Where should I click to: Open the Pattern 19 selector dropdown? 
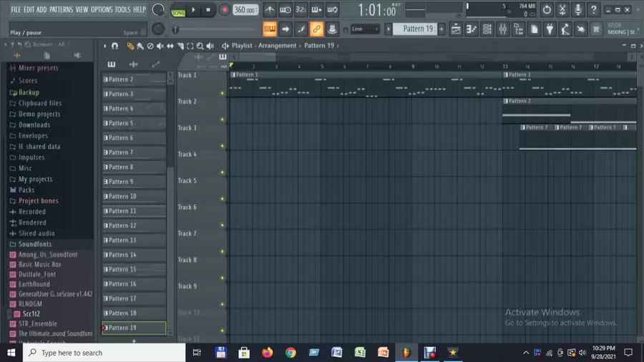(415, 29)
